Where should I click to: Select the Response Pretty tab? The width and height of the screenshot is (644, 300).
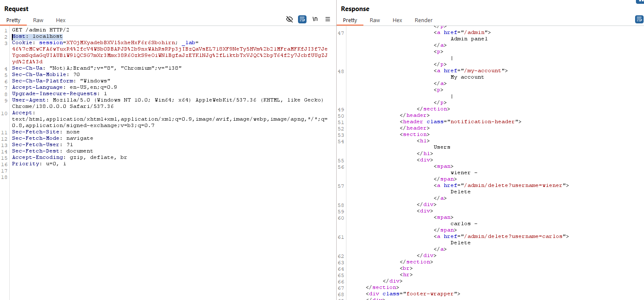coord(350,20)
